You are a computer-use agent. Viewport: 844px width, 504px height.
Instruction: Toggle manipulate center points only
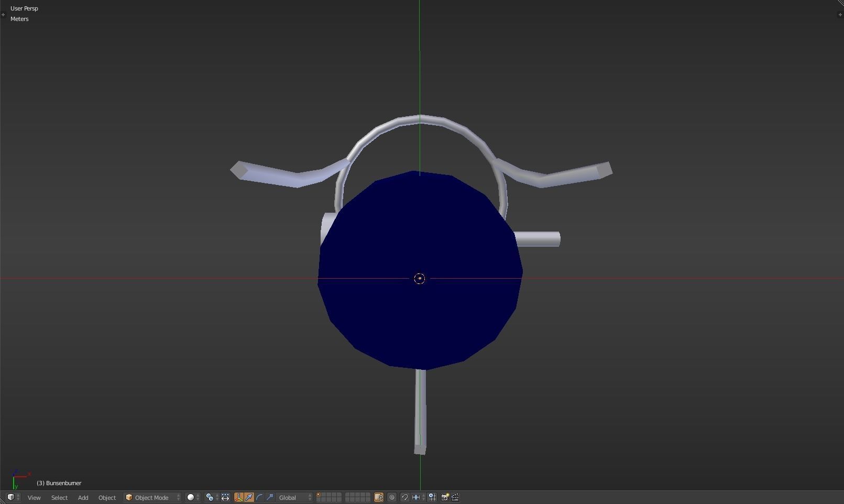(x=225, y=498)
